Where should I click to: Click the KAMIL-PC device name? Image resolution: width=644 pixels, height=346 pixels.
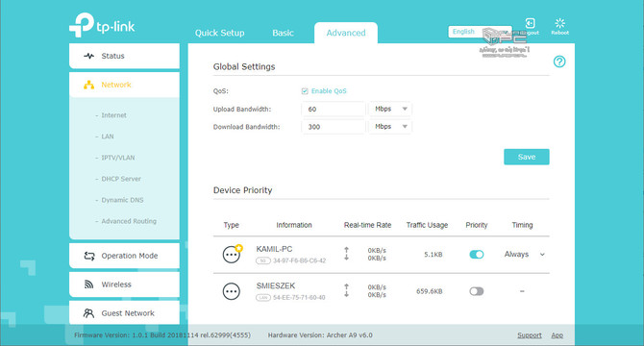[x=274, y=249]
